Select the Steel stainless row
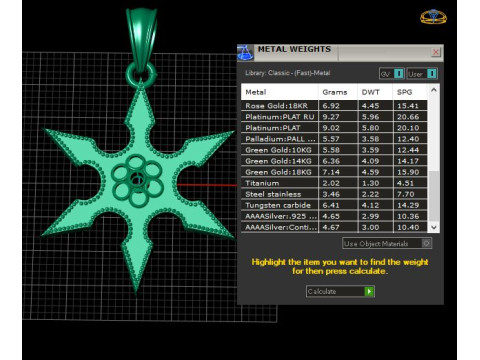Screen dimensions: 480x360 point(334,194)
